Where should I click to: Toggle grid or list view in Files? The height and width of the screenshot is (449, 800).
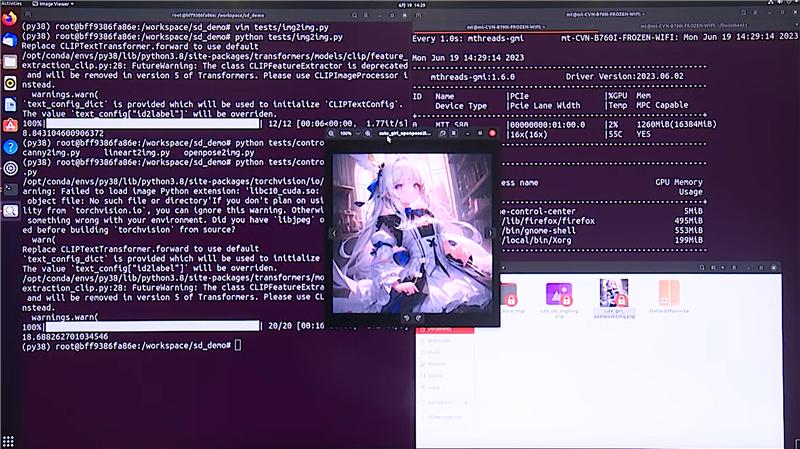pyautogui.click(x=713, y=267)
